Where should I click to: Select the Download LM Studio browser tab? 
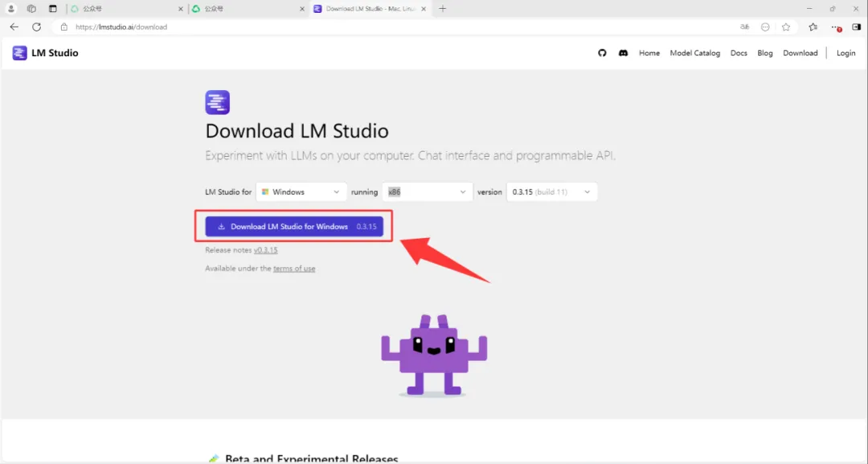[370, 9]
